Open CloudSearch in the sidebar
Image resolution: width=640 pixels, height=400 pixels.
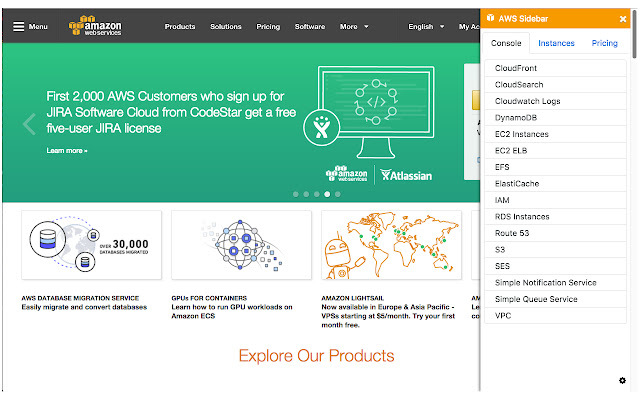coord(555,84)
